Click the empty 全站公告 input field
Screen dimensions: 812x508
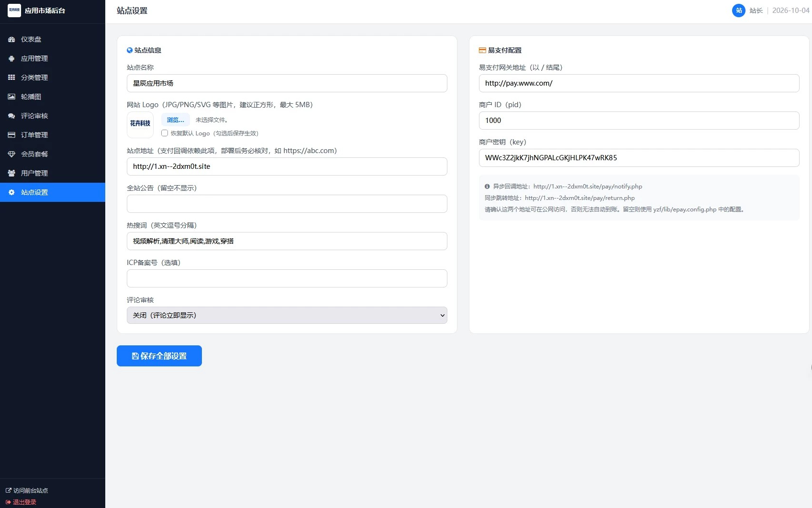[x=287, y=204]
